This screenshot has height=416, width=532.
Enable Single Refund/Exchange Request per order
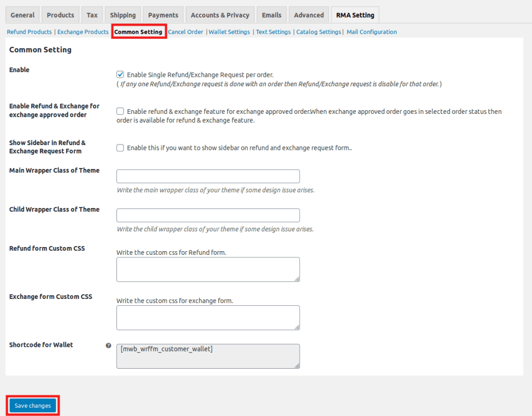point(120,74)
